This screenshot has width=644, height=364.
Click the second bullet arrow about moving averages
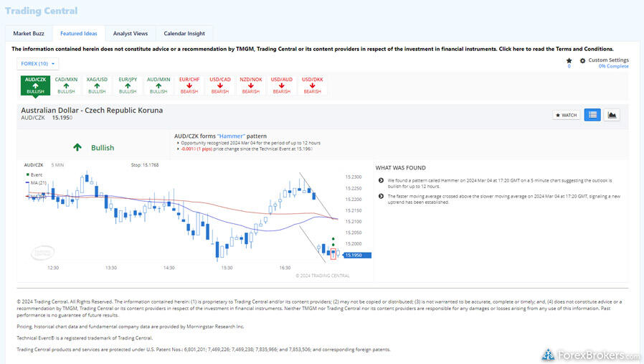coord(381,197)
